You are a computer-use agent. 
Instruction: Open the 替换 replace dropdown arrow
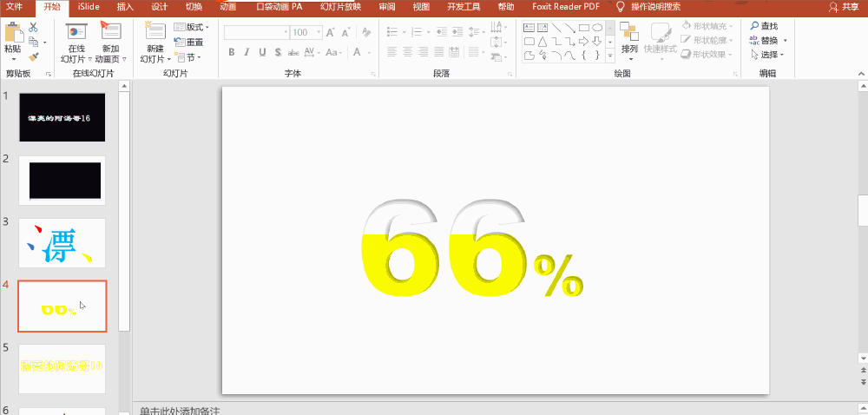tap(786, 41)
